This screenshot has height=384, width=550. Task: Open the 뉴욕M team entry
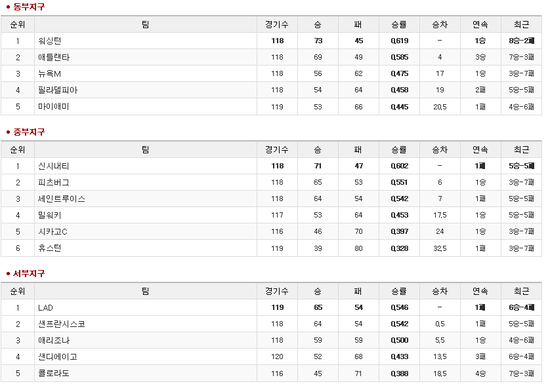(49, 74)
